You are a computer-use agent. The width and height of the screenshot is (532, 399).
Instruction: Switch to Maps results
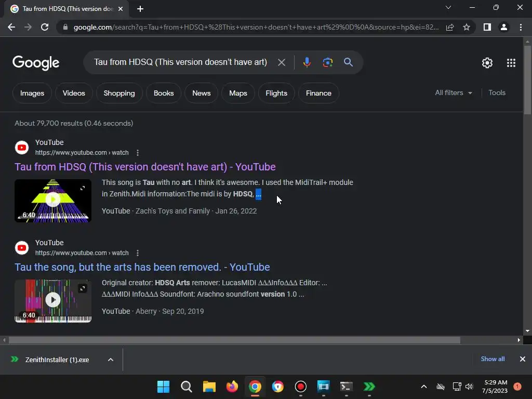tap(238, 93)
